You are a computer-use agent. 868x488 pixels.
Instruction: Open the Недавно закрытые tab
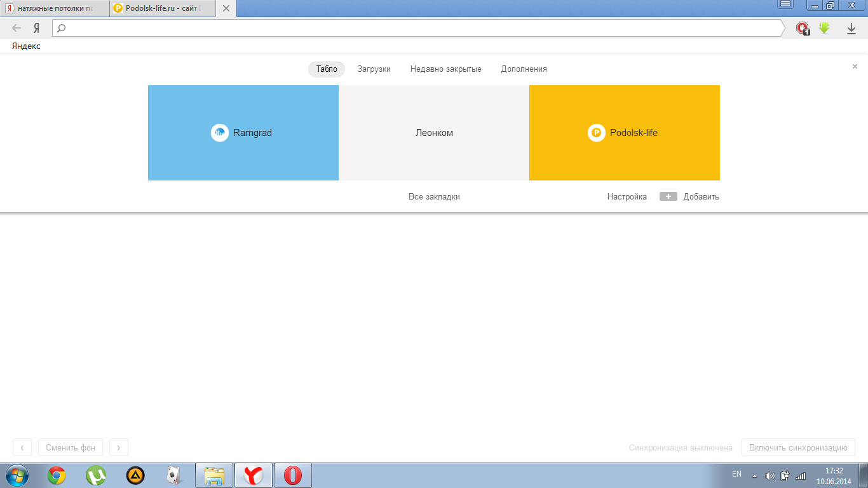tap(445, 69)
